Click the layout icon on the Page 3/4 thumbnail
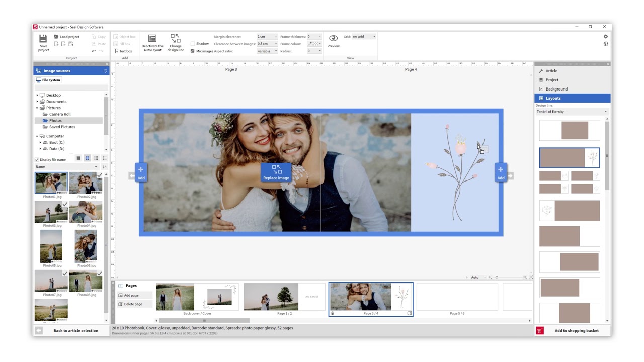 pyautogui.click(x=410, y=313)
